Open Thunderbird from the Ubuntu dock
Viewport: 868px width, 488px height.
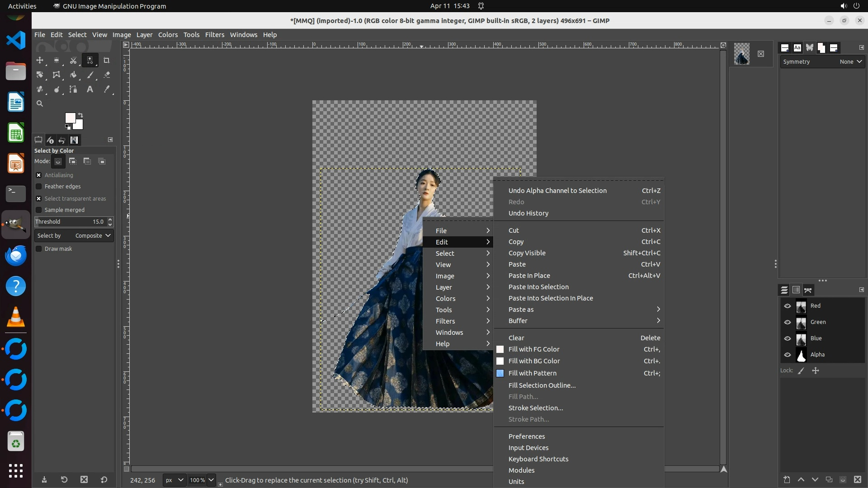[16, 256]
